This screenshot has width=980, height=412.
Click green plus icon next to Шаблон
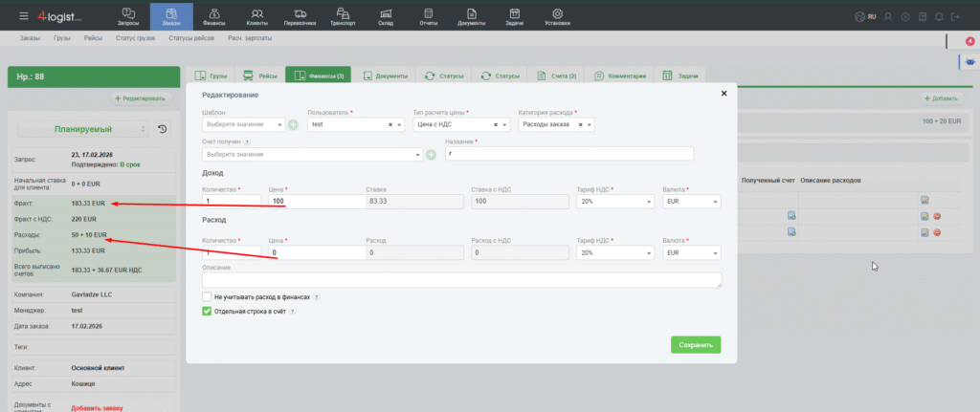[x=293, y=124]
